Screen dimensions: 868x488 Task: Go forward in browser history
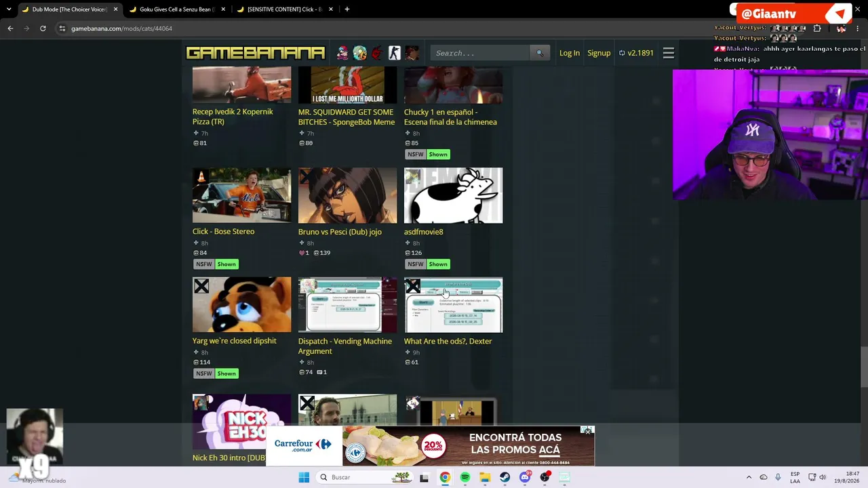[26, 28]
